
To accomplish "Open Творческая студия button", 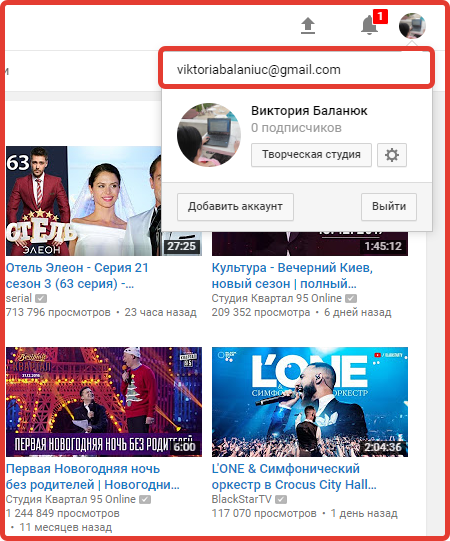I will [x=311, y=155].
